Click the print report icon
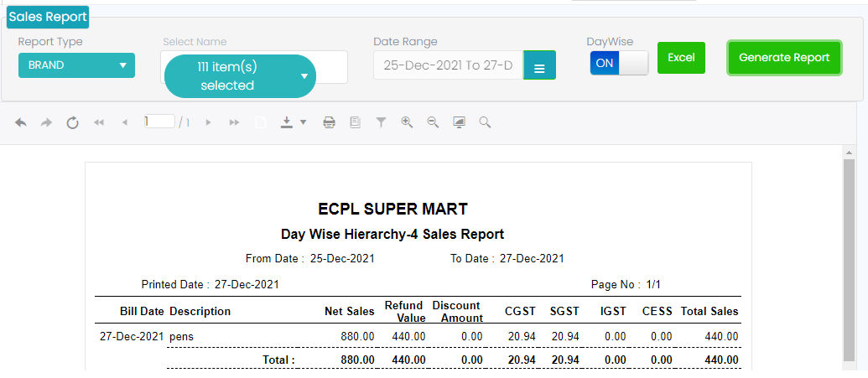This screenshot has height=378, width=868. 330,122
